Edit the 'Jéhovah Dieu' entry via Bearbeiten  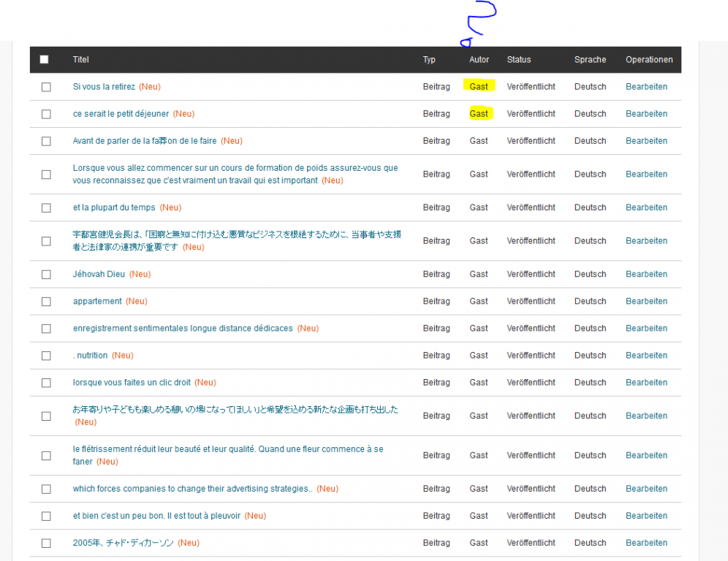[x=646, y=275]
